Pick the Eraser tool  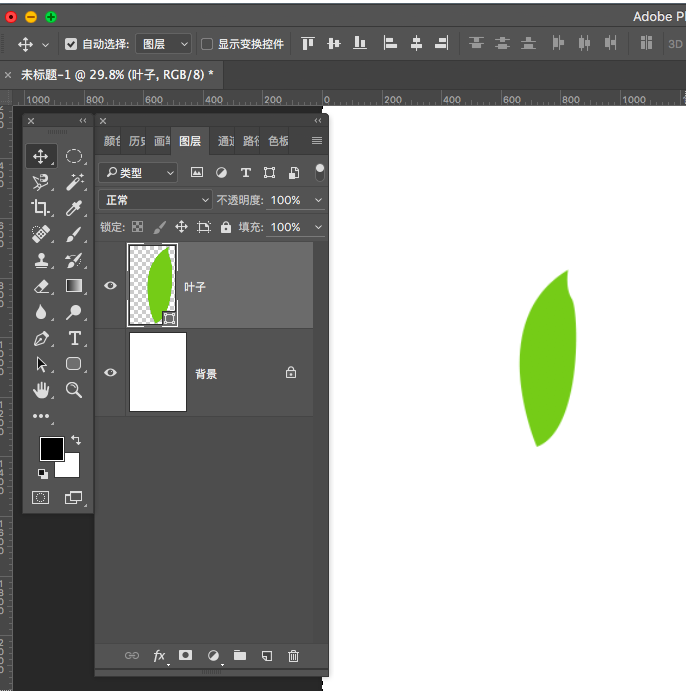tap(41, 286)
